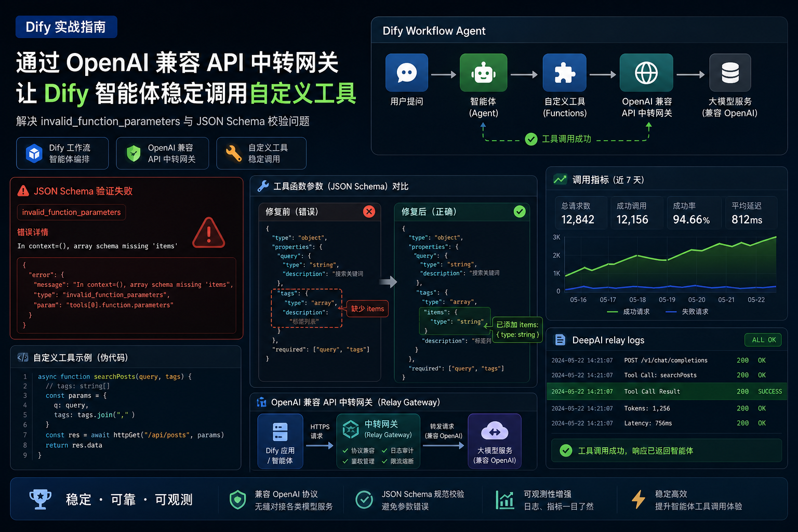The height and width of the screenshot is (532, 798).
Task: Click the async function searchPosts code line
Action: coord(115,376)
